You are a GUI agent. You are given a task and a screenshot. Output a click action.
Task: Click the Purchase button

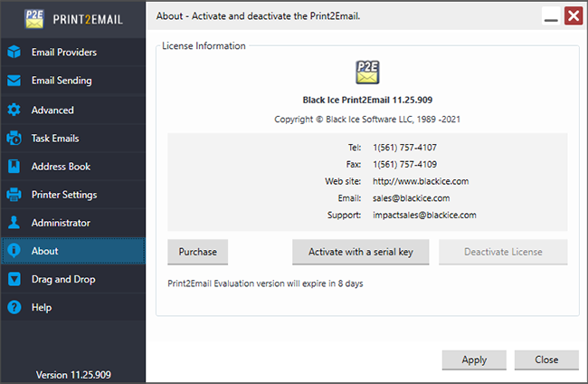tap(197, 252)
